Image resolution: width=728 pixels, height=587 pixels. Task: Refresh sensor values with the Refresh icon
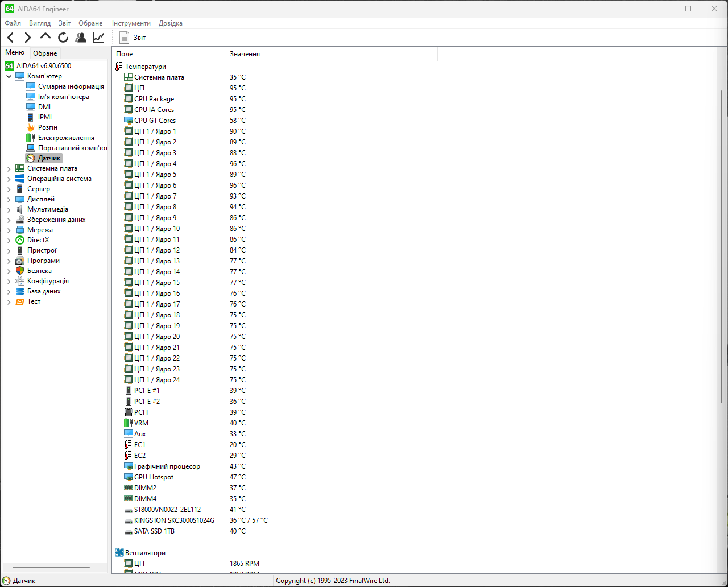(x=63, y=38)
